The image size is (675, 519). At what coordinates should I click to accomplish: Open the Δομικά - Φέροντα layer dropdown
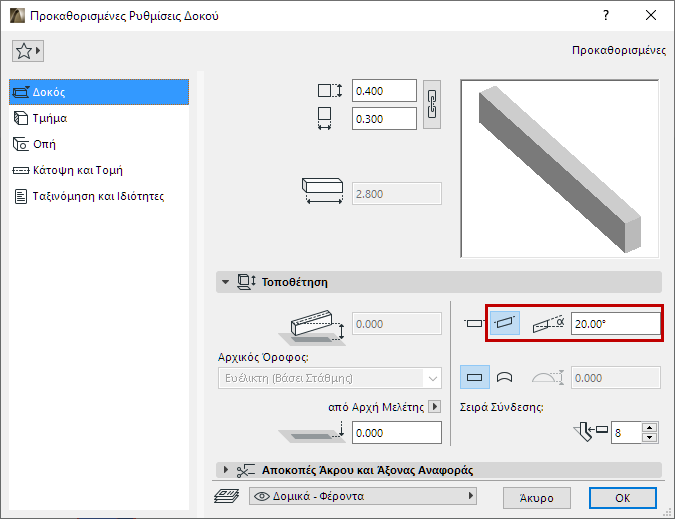coord(363,496)
